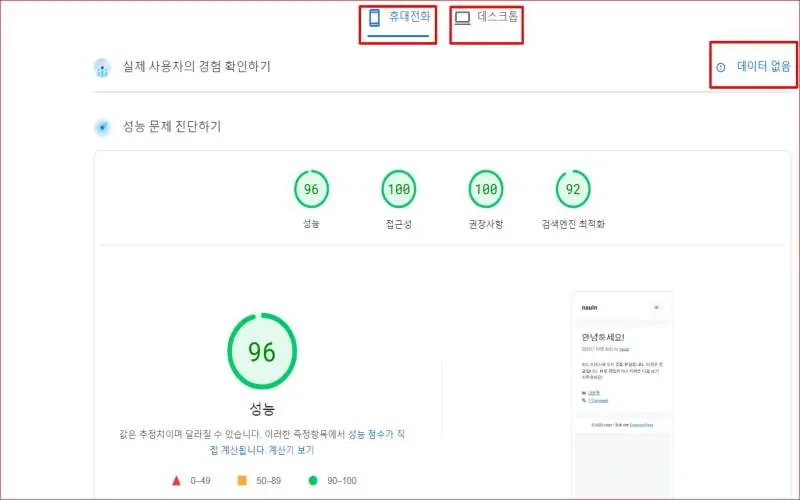Open the 계산기 보기 link
Viewport: 800px width, 500px height.
pyautogui.click(x=291, y=450)
